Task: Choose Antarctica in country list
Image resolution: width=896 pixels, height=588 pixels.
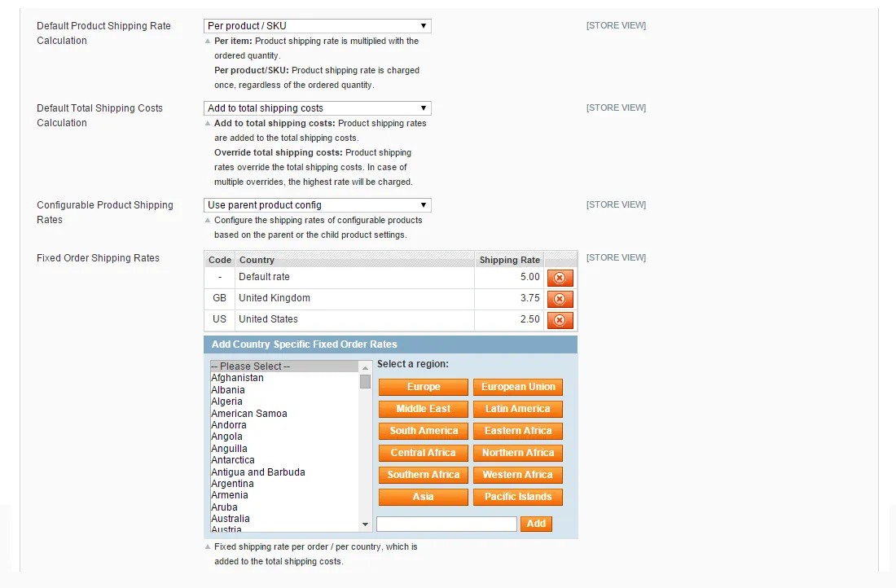Action: [284, 460]
